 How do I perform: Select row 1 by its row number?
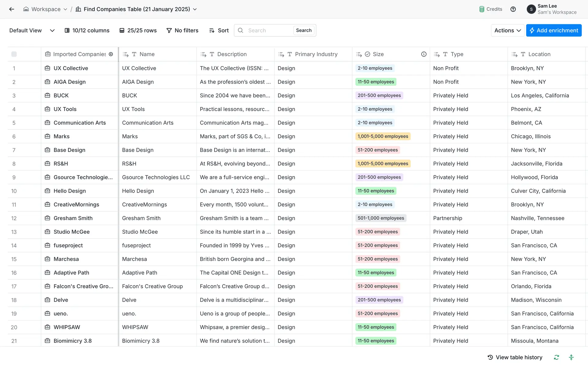coord(14,68)
